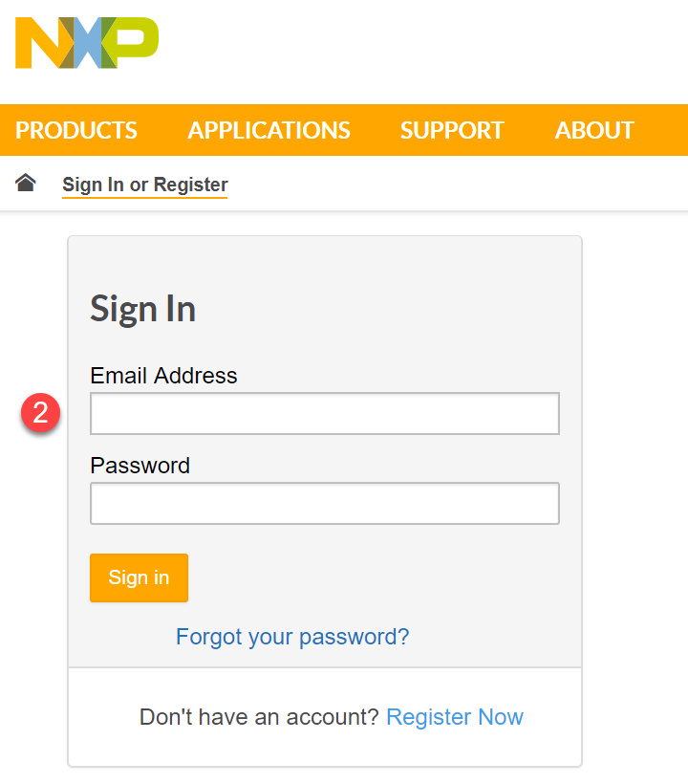The width and height of the screenshot is (688, 784).
Task: Open the APPLICATIONS menu
Action: tap(269, 130)
